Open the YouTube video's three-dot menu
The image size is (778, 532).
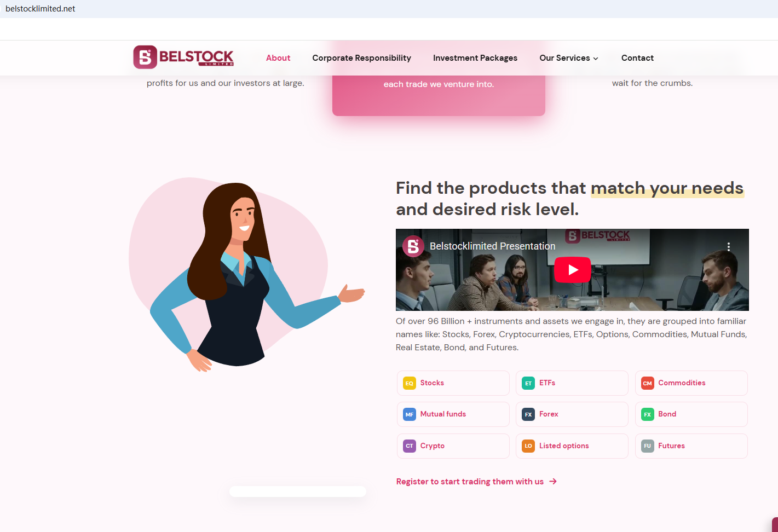(x=729, y=246)
